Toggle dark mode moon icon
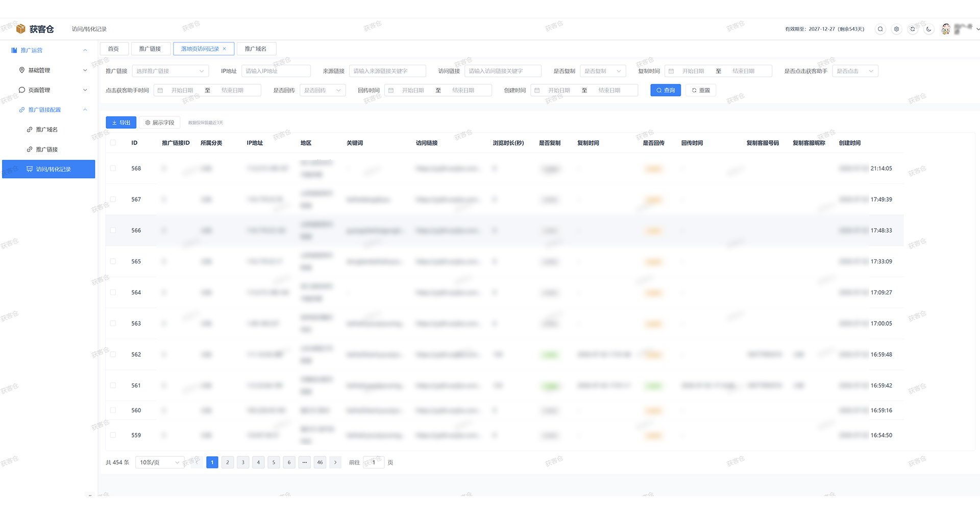The height and width of the screenshot is (514, 980). tap(929, 29)
